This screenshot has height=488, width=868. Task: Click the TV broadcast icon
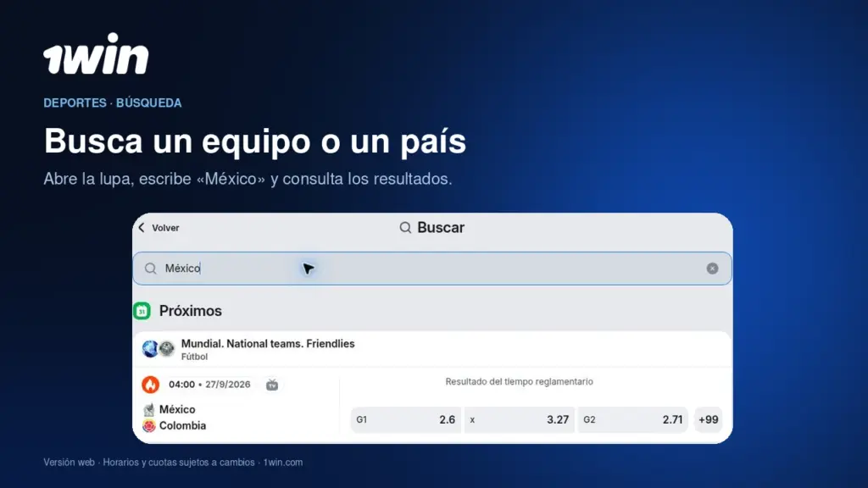click(x=272, y=385)
